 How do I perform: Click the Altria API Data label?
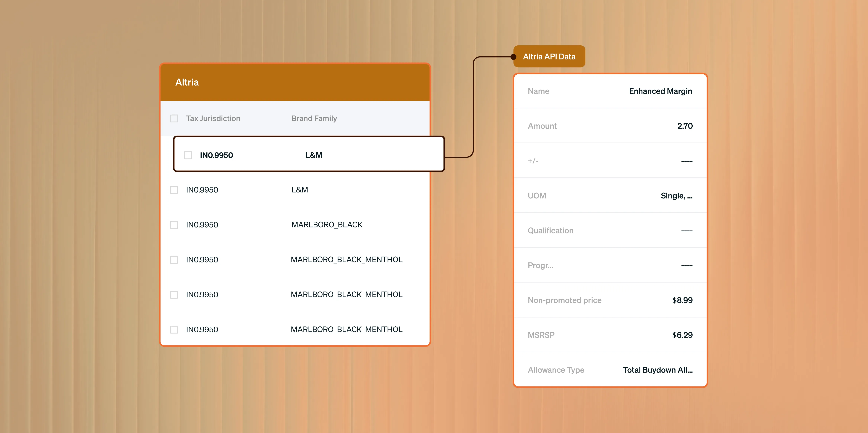click(549, 57)
